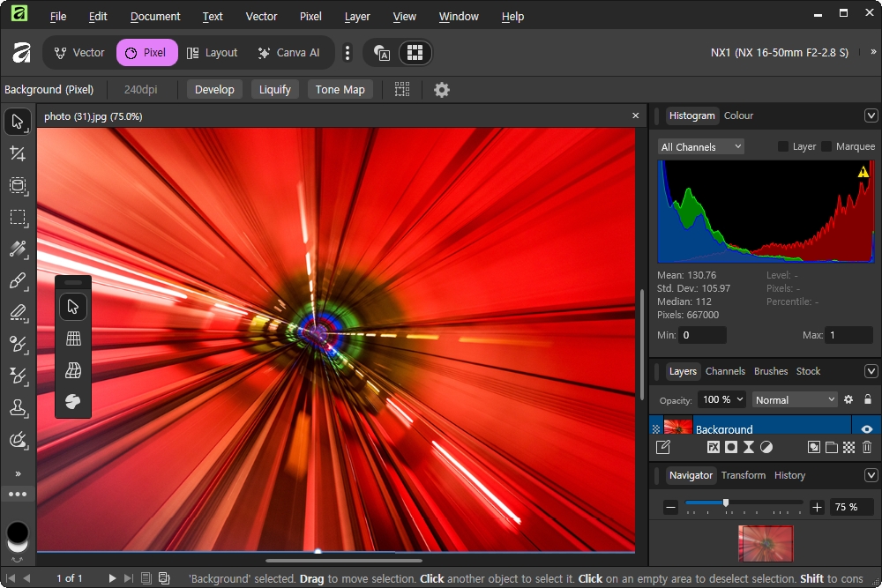
Task: Add a mask layer using Layers panel icon
Action: tap(730, 448)
